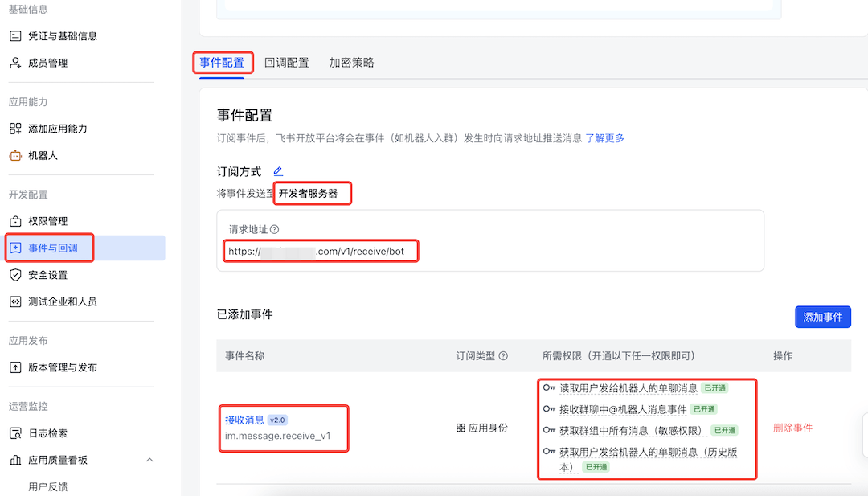Open 凭证与基础信息 in the sidebar
The height and width of the screenshot is (496, 868).
coord(63,36)
